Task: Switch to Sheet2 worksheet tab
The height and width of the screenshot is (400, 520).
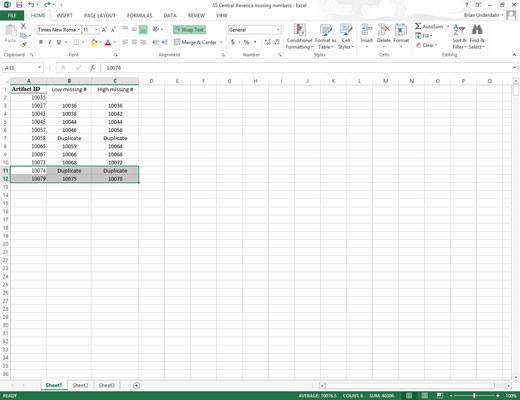Action: pos(80,385)
